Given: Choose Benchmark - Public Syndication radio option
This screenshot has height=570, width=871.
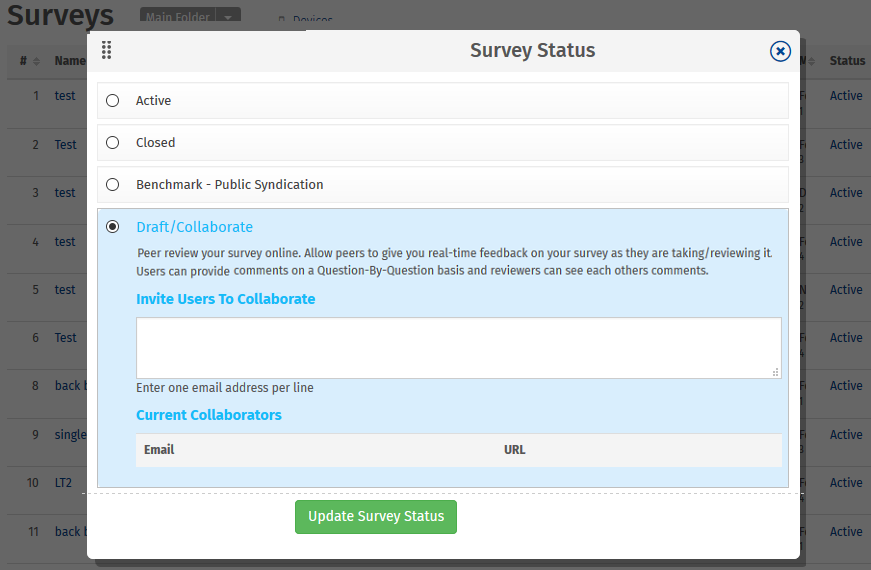Looking at the screenshot, I should (113, 184).
